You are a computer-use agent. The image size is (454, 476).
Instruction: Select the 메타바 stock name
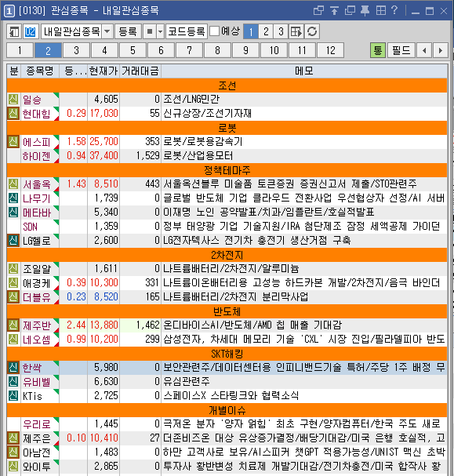click(36, 213)
